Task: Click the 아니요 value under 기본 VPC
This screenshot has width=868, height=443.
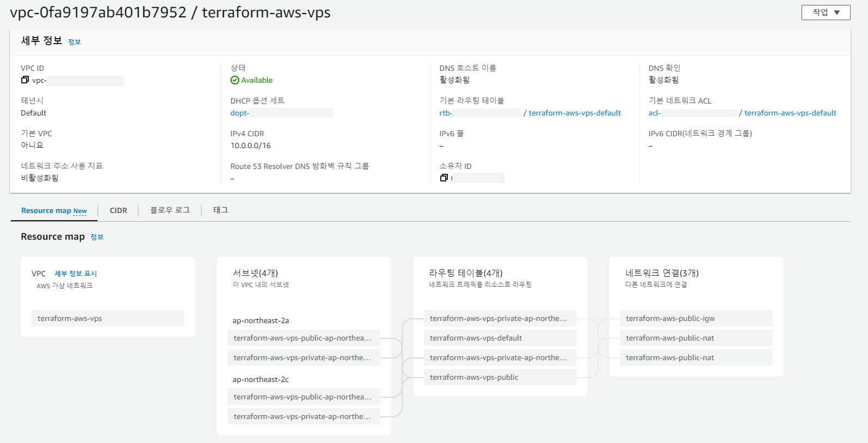Action: coord(32,145)
